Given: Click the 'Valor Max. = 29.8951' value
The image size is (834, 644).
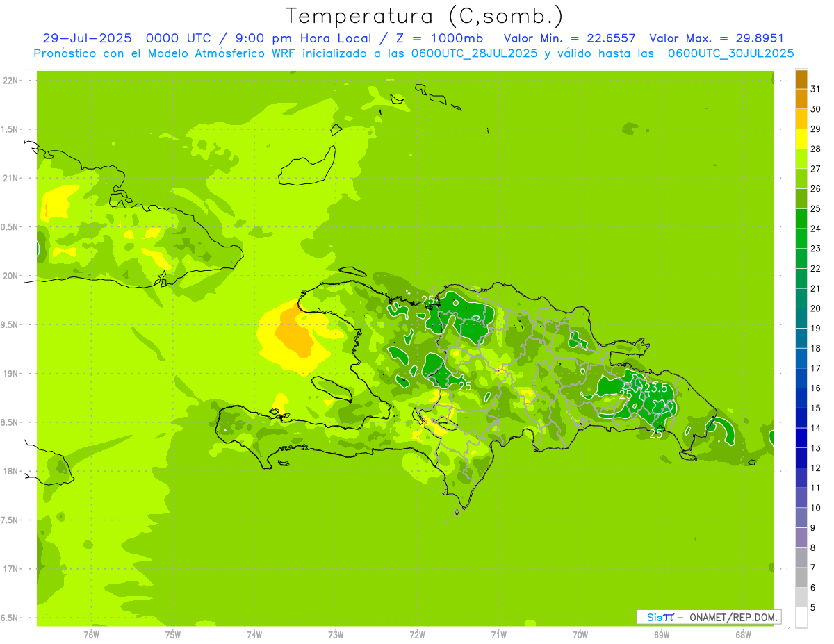Looking at the screenshot, I should [716, 38].
